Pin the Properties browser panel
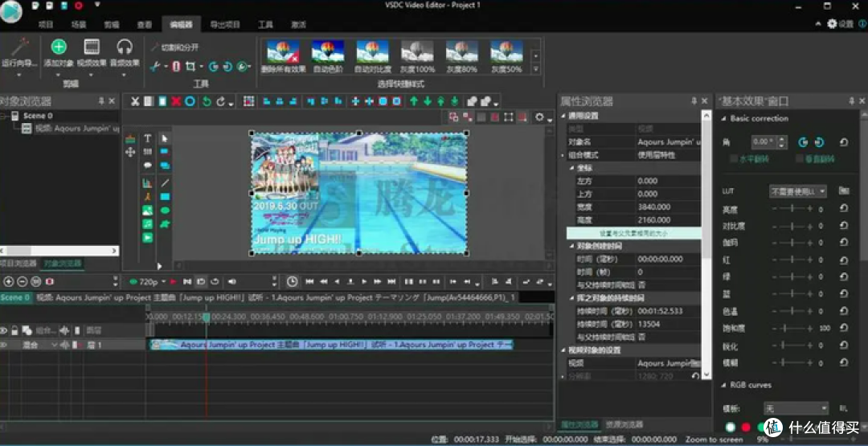The height and width of the screenshot is (446, 868). click(694, 101)
